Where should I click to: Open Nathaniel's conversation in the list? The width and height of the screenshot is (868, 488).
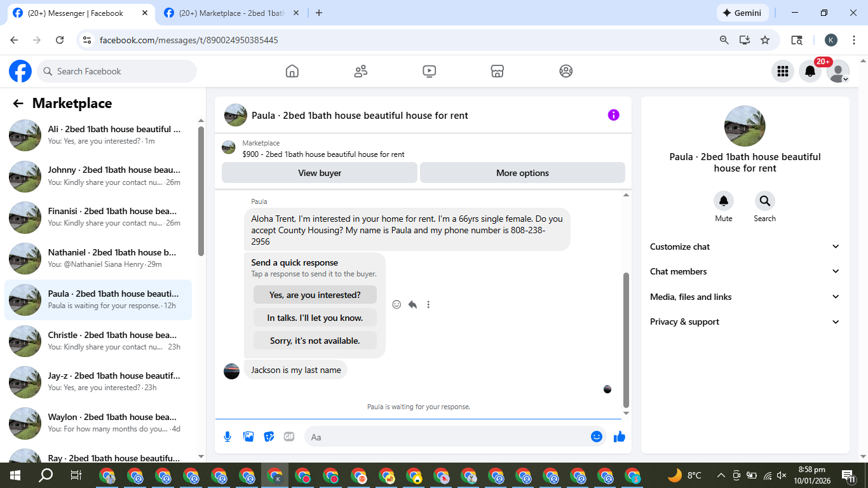(98, 259)
